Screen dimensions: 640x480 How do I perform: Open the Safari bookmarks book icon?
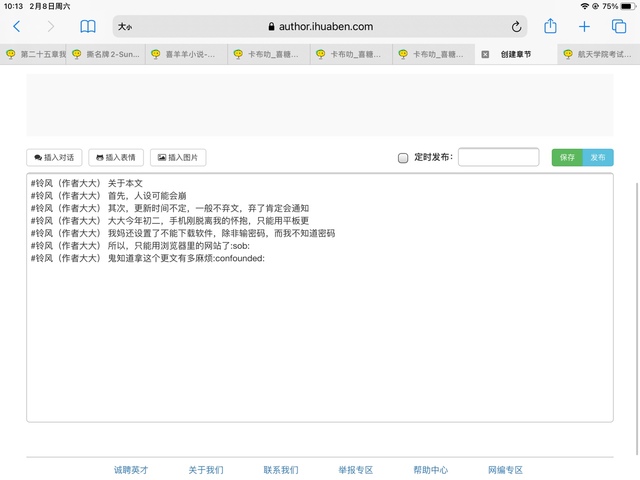(88, 27)
